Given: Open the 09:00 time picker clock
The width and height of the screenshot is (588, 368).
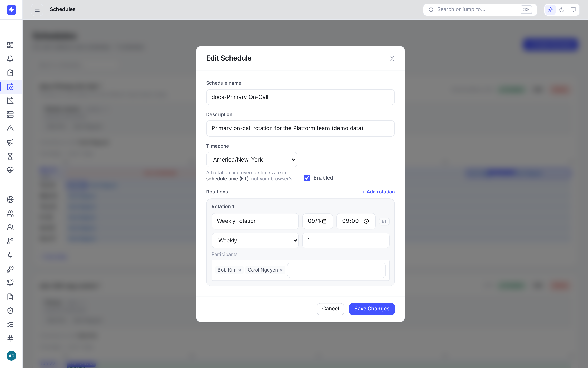Looking at the screenshot, I should [366, 221].
